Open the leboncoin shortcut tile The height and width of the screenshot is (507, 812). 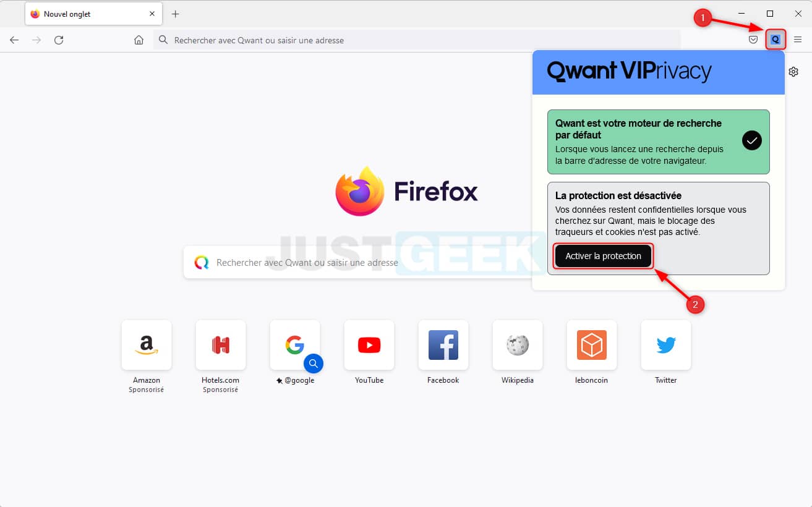click(592, 352)
